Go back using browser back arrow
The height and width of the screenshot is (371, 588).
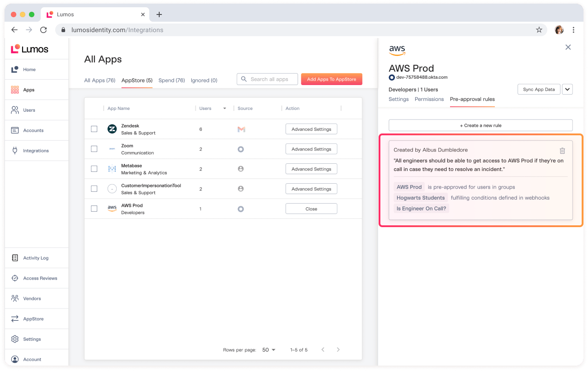click(14, 30)
